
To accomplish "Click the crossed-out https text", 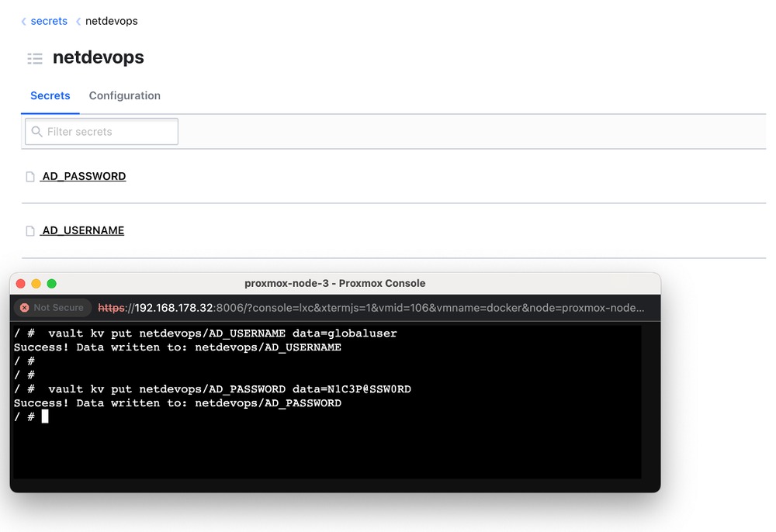I will pyautogui.click(x=111, y=307).
